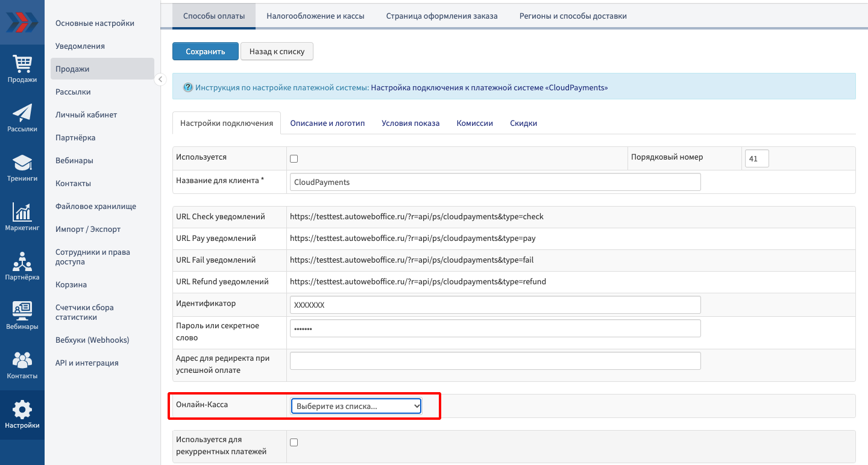The height and width of the screenshot is (465, 868).
Task: Select the Партнёрка people network icon
Action: [x=22, y=262]
